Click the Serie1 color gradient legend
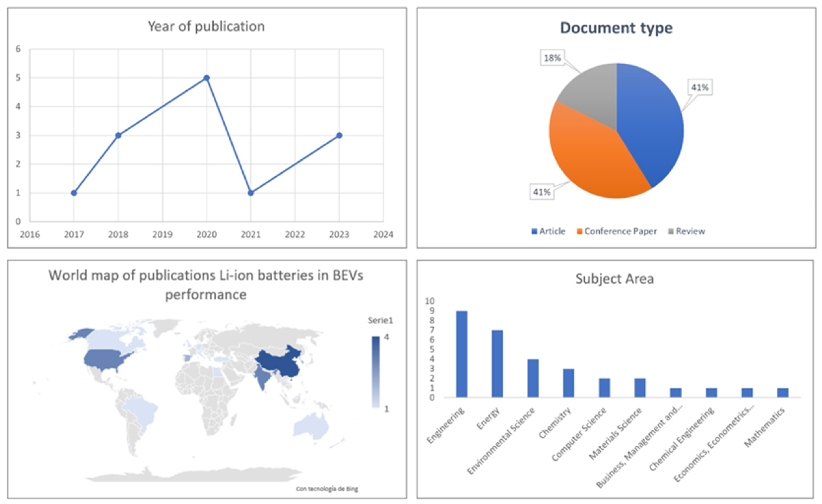Viewport: 822px width, 504px height. [x=376, y=372]
